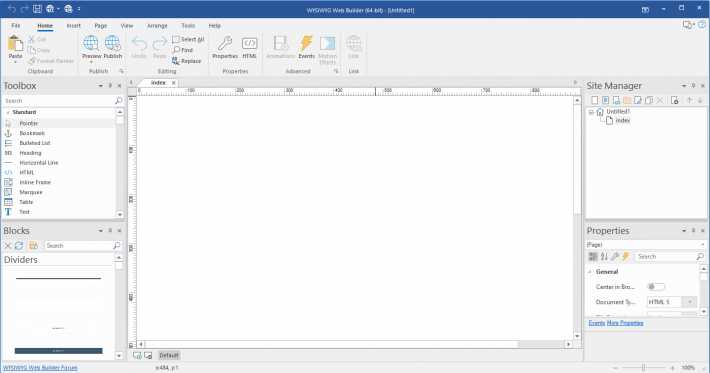Click new page icon in Site Manager
The width and height of the screenshot is (710, 373).
click(x=595, y=100)
